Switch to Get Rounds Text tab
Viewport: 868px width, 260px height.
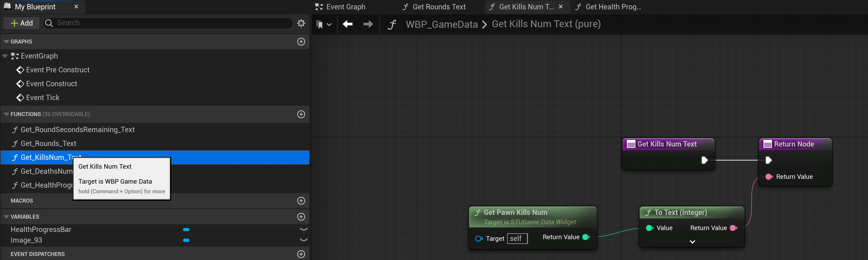point(435,7)
